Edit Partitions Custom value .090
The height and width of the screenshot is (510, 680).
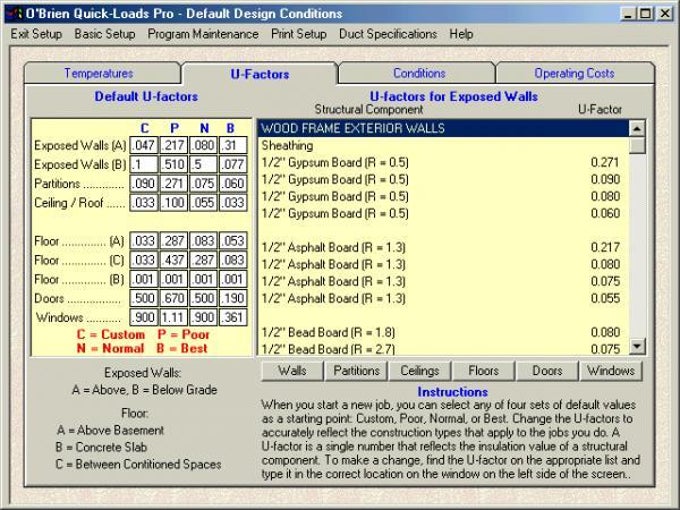click(144, 183)
